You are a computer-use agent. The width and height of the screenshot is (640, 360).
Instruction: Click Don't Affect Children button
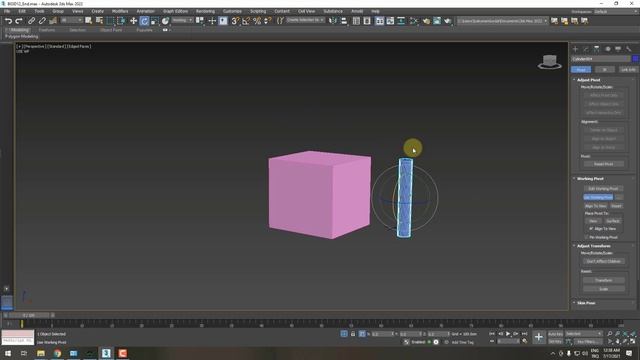[x=603, y=261]
